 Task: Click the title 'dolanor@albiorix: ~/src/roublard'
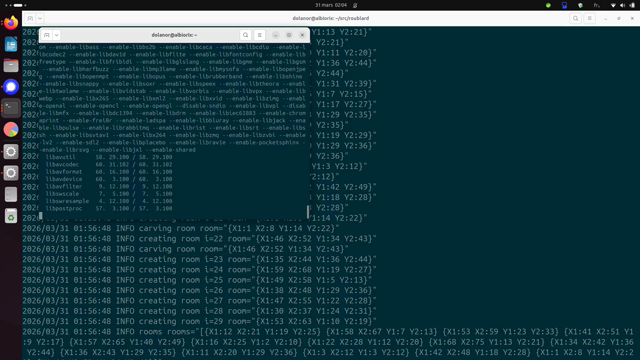(x=331, y=18)
